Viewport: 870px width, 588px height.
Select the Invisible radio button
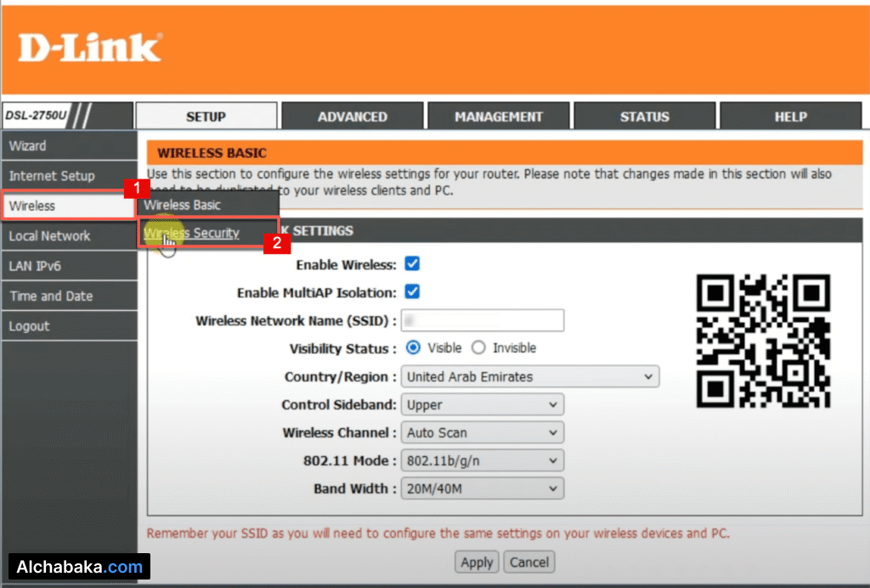(478, 348)
